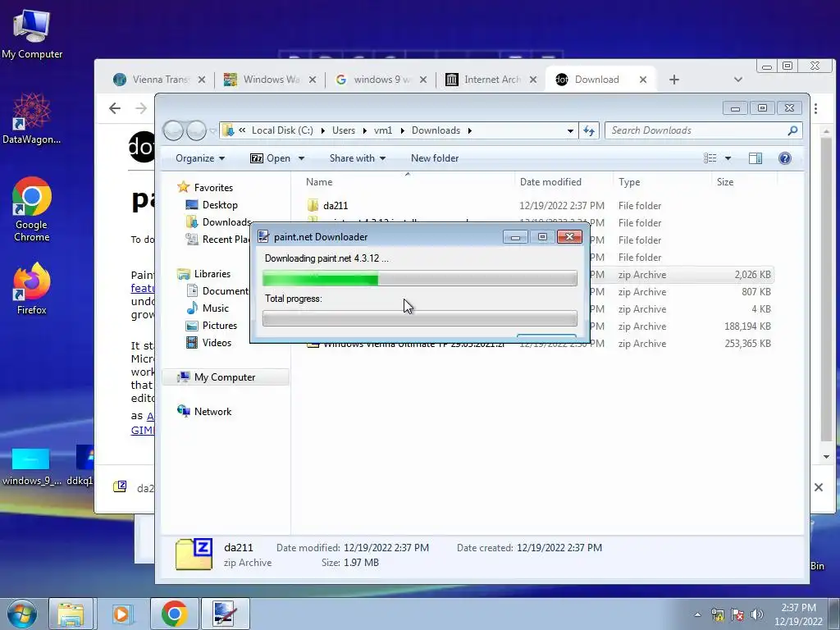The image size is (840, 630).
Task: Select Desktop in Favorites
Action: coord(220,204)
